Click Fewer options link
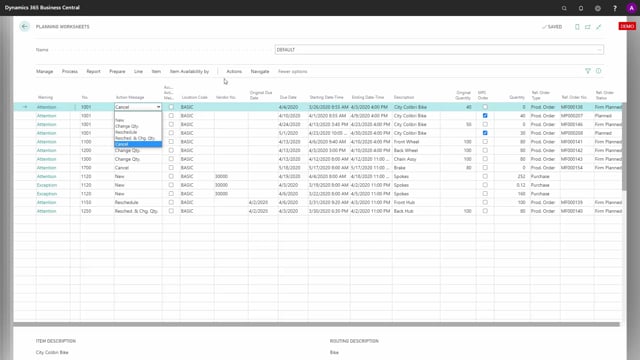Viewport: 640px width, 360px height. (293, 71)
